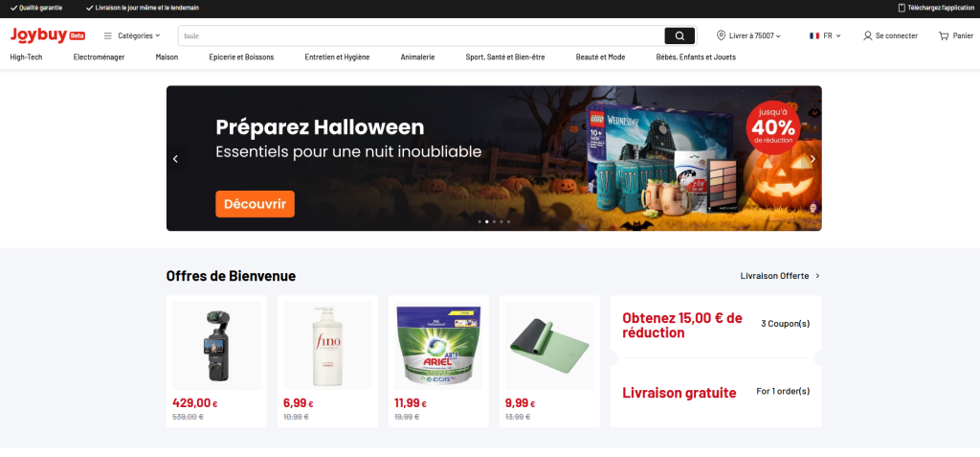The height and width of the screenshot is (457, 980).
Task: Click the Téléchargez l'application phone icon
Action: pyautogui.click(x=902, y=8)
